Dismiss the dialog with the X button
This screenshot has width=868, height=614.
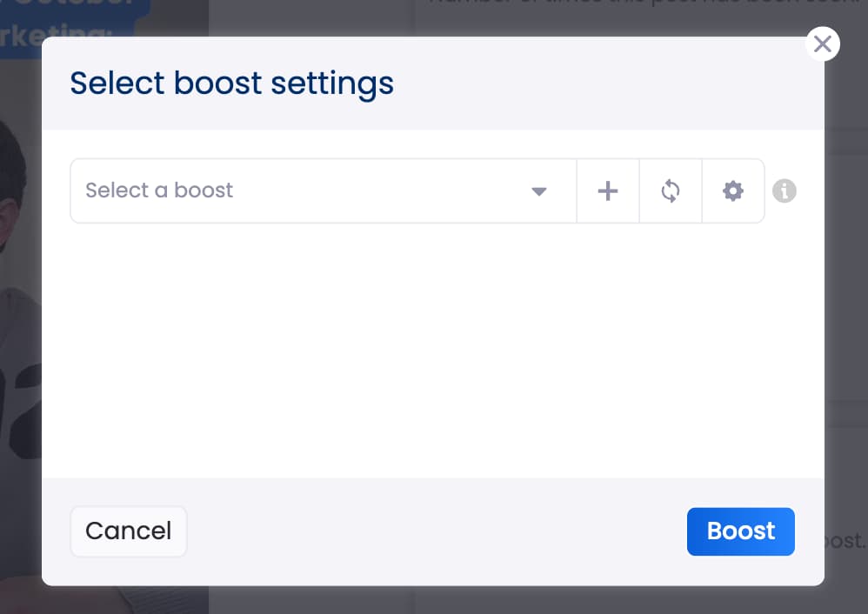(x=822, y=43)
